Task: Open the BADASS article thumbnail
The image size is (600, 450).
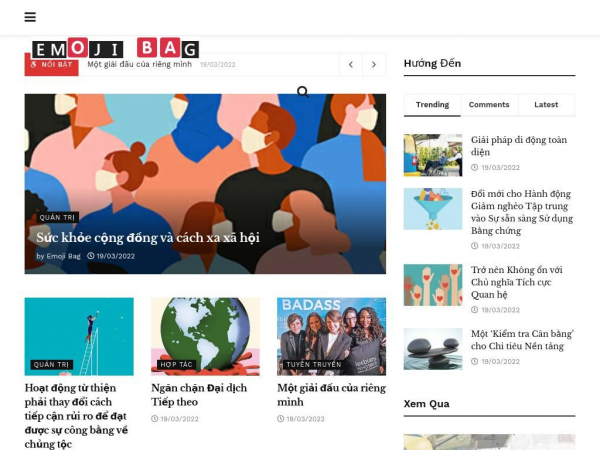Action: 331,335
